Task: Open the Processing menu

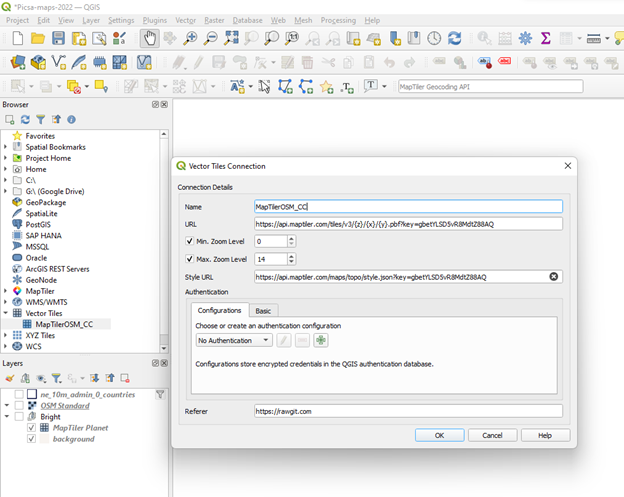Action: [x=338, y=20]
